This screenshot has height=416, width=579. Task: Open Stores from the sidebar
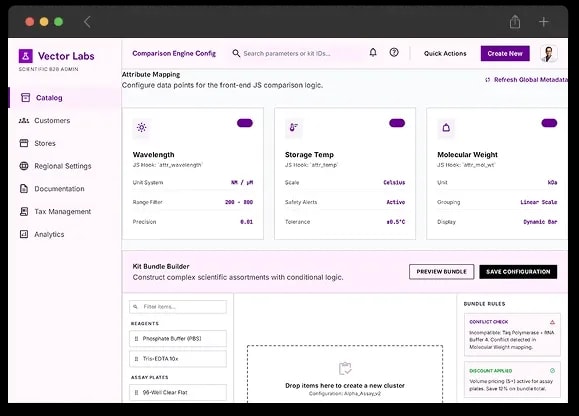click(x=65, y=143)
